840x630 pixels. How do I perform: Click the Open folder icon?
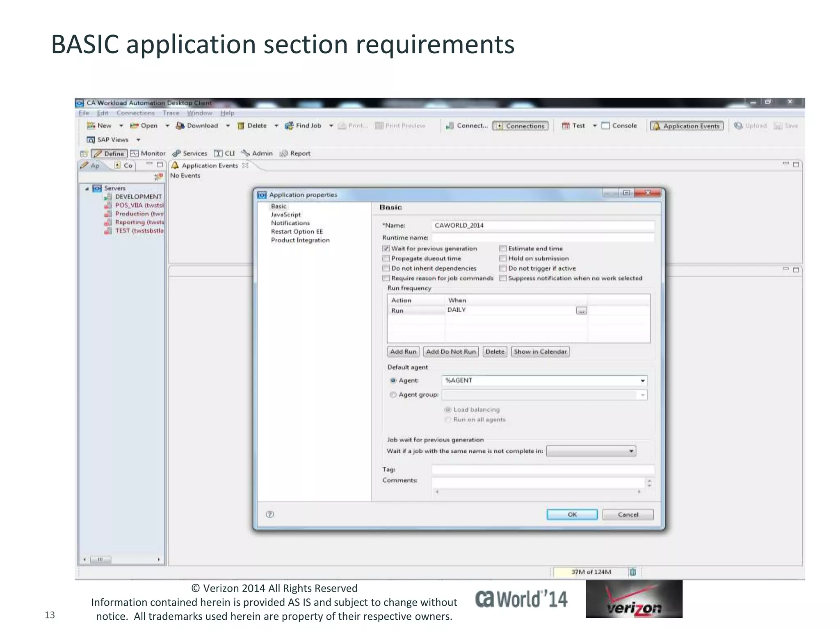point(134,126)
